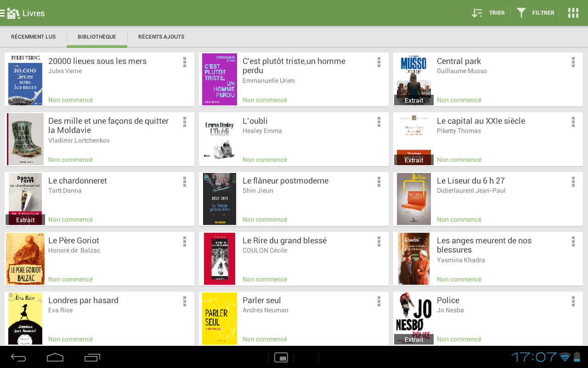The height and width of the screenshot is (368, 588).
Task: Click the author name 'Piketty Thomas'
Action: [459, 131]
